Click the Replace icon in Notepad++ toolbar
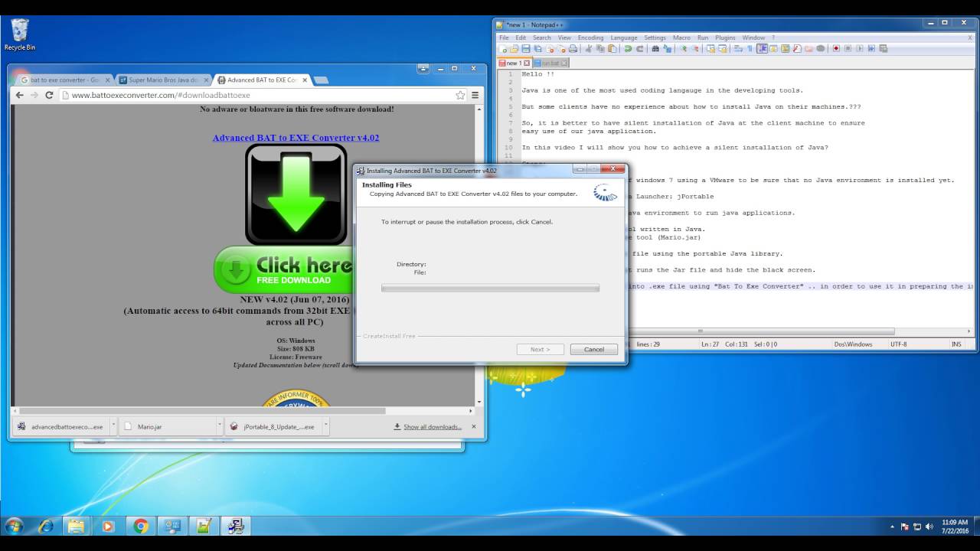Image resolution: width=980 pixels, height=551 pixels. pyautogui.click(x=667, y=48)
